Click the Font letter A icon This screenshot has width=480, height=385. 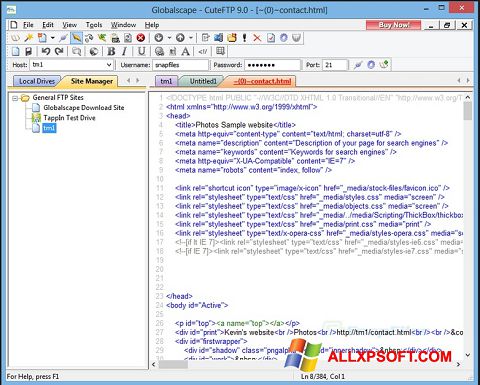coord(186,51)
